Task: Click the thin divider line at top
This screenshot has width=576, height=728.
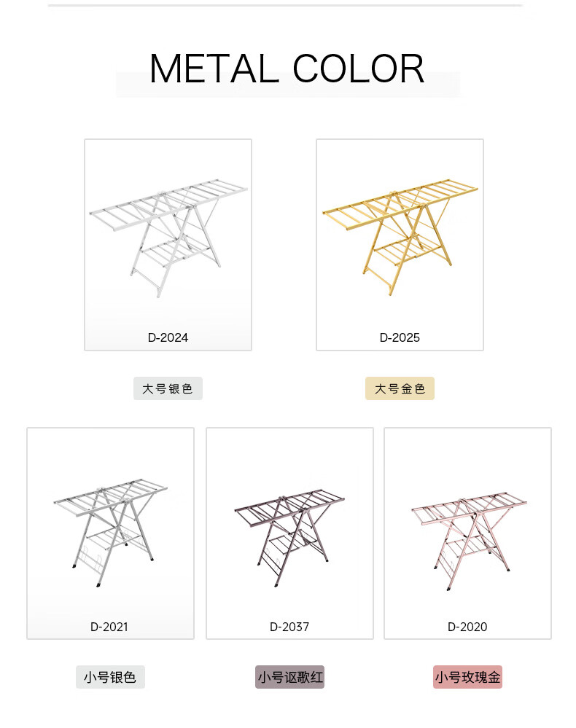Action: click(286, 5)
